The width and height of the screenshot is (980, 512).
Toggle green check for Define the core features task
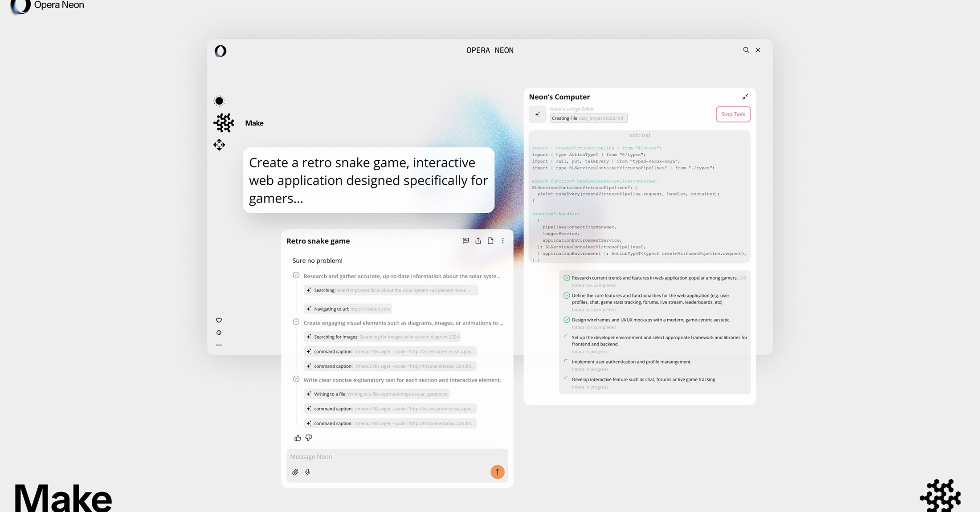coord(567,296)
